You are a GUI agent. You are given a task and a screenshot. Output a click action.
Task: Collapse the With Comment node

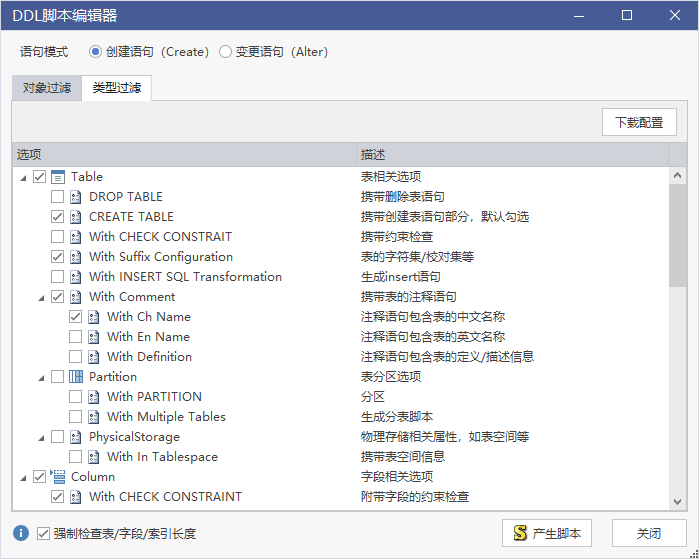coord(41,298)
